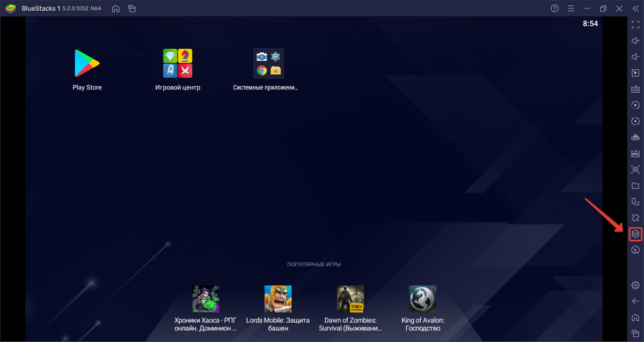The width and height of the screenshot is (644, 342).
Task: Click the volume up icon
Action: click(635, 41)
